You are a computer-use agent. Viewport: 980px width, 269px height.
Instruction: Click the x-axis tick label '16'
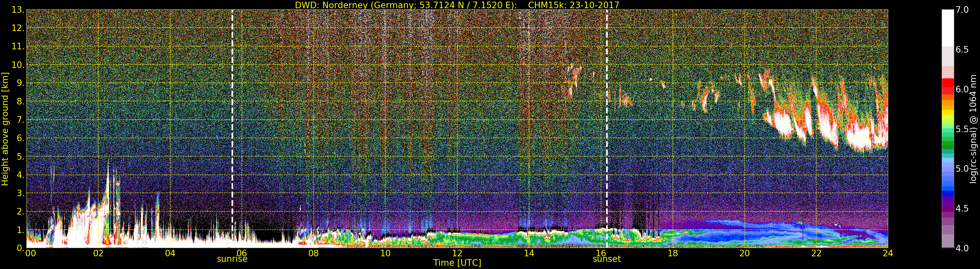601,253
